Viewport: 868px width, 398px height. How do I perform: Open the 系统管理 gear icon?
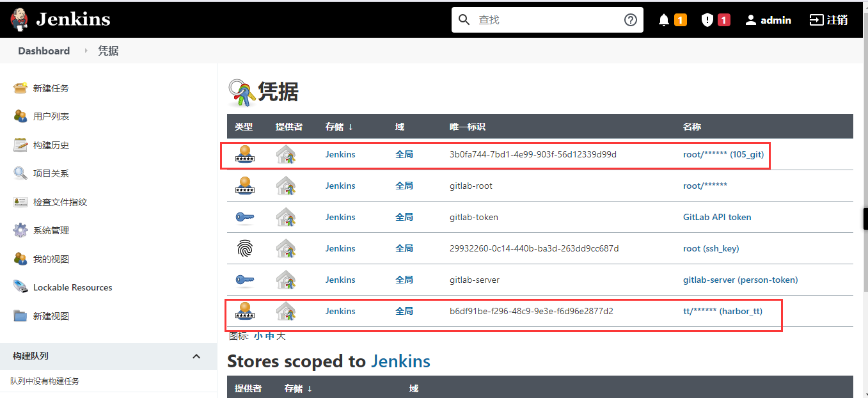point(19,230)
